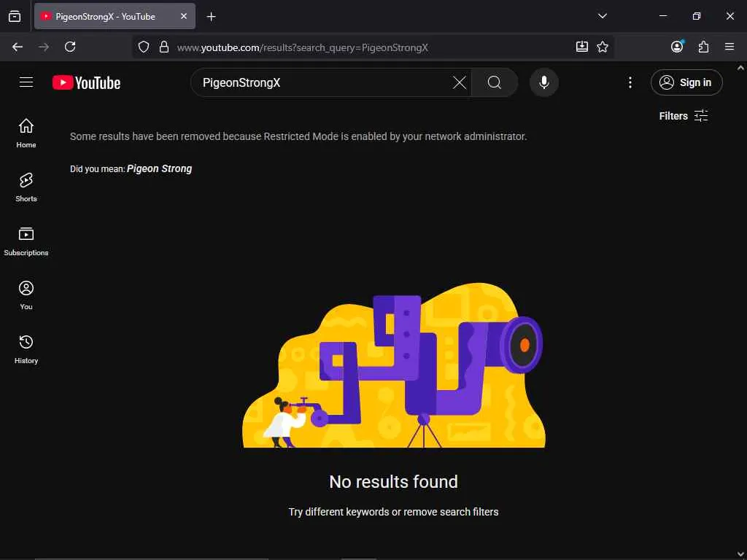Open the Filters panel
Image resolution: width=747 pixels, height=560 pixels.
click(683, 116)
